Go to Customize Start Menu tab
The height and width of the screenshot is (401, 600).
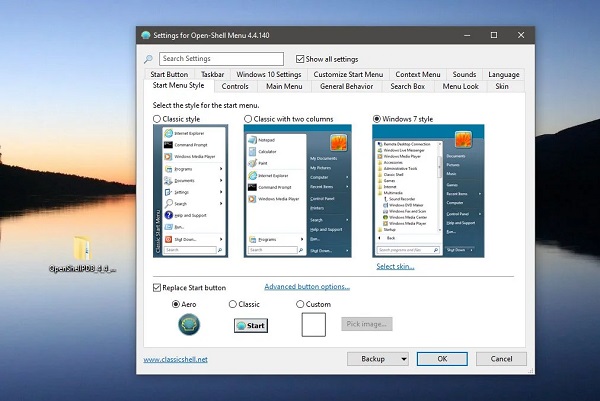click(348, 74)
